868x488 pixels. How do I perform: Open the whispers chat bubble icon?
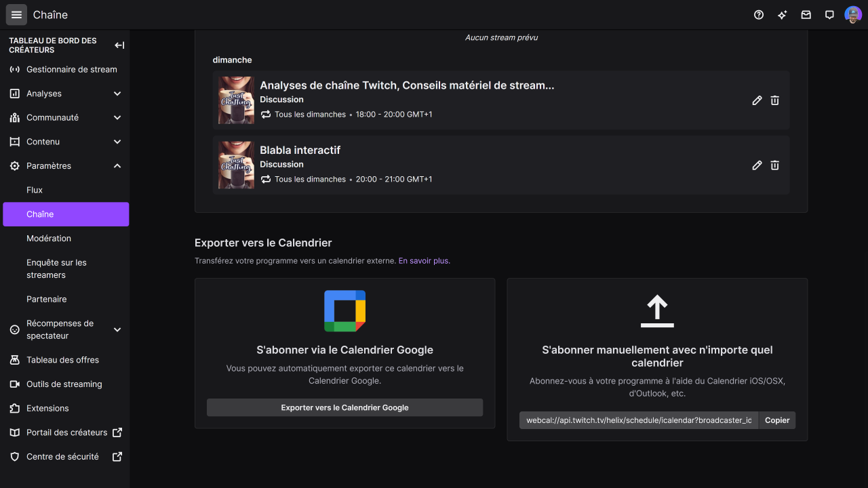tap(829, 15)
